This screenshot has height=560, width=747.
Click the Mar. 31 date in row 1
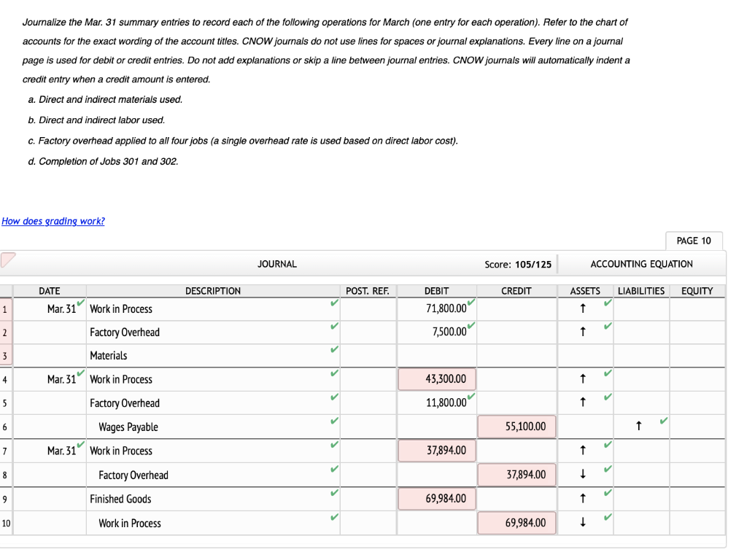(61, 309)
